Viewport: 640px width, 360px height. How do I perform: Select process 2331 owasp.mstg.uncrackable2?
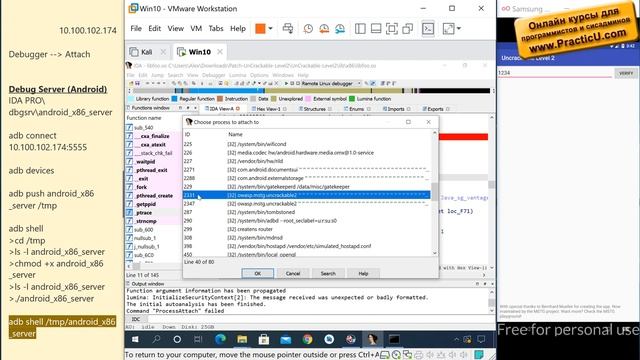tap(307, 195)
